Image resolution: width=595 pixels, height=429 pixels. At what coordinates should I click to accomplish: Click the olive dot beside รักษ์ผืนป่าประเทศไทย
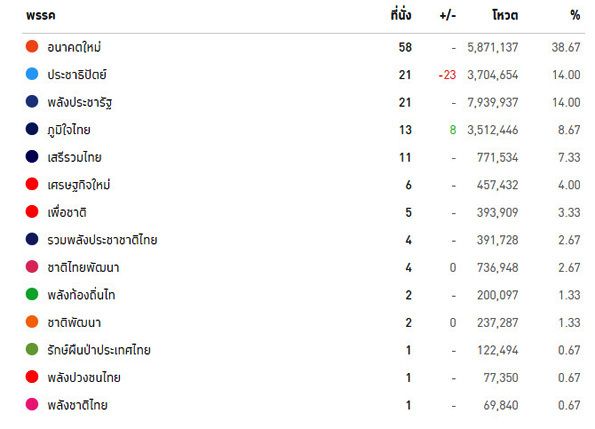32,349
